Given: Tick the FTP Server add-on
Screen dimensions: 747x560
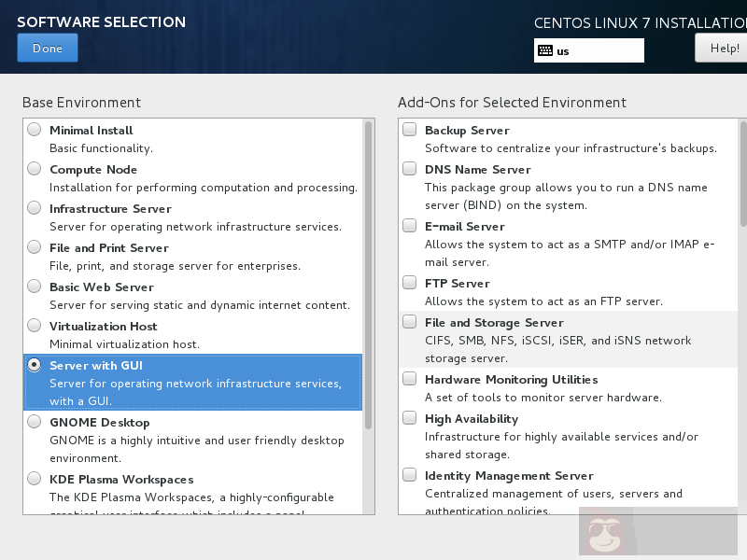Looking at the screenshot, I should tap(409, 283).
